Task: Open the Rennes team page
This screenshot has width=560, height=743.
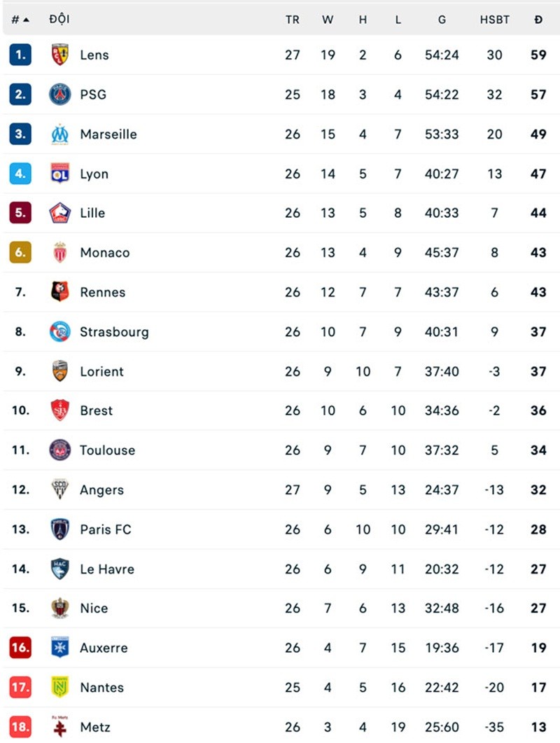Action: pyautogui.click(x=102, y=292)
